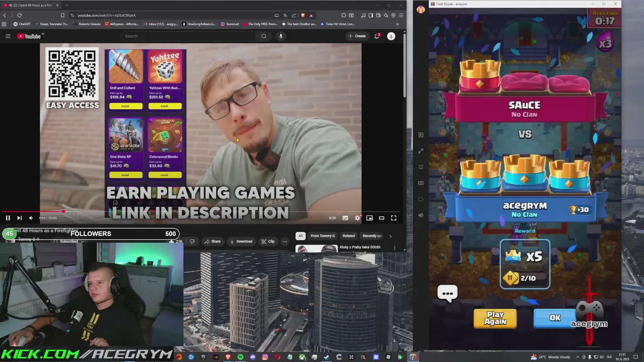Open the 'Kluky z Prahy' suggested video thumbnail
Screen dimensions: 644x362
click(316, 248)
